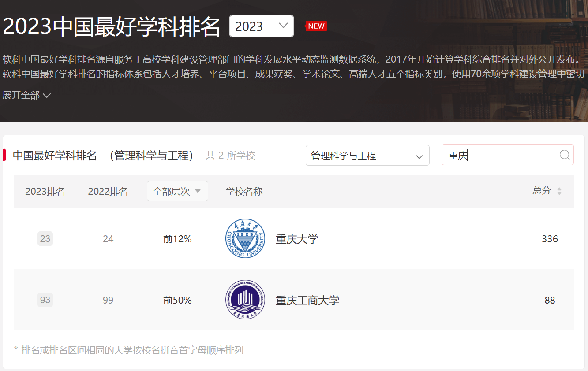
Task: Click the Chongqing University logo
Action: click(245, 239)
